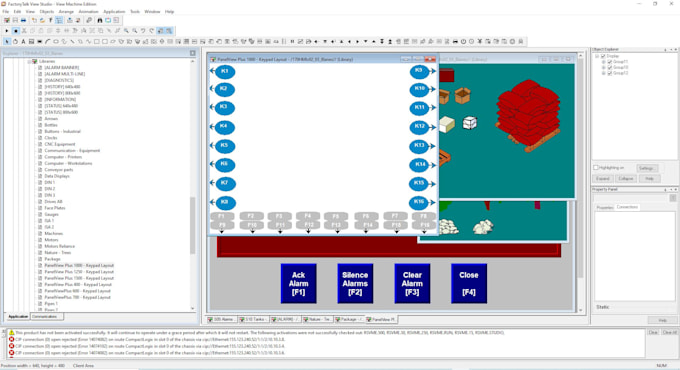680x370 pixels.
Task: Click the Zoom out magnifier icon
Action: (135, 31)
